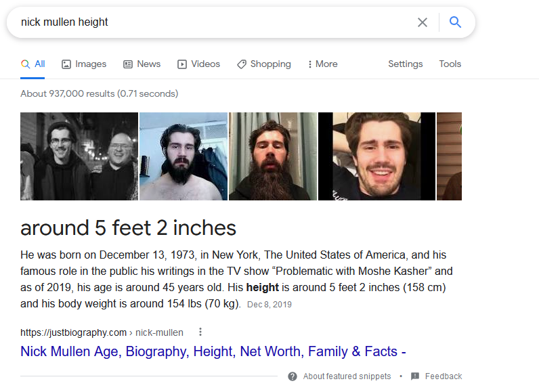Clear the search box with X icon
The height and width of the screenshot is (392, 539).
(x=423, y=22)
